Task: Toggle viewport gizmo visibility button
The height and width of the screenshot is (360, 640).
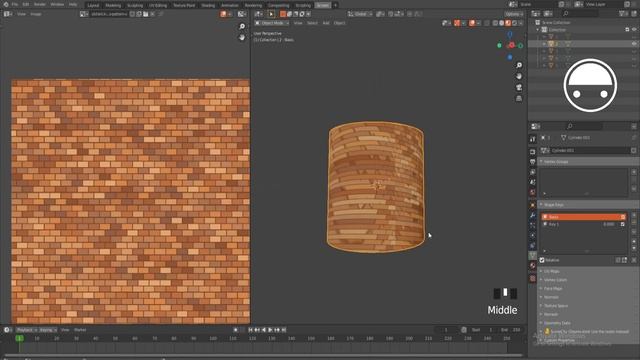Action: tap(457, 23)
